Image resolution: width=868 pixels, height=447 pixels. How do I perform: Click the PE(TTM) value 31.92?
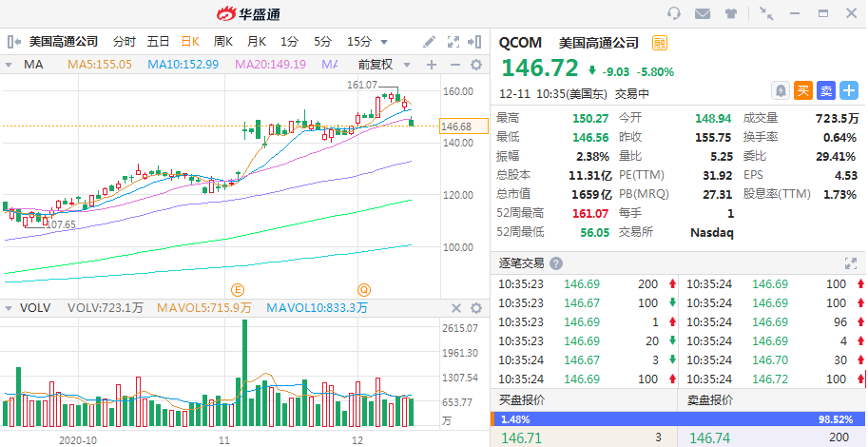(717, 176)
